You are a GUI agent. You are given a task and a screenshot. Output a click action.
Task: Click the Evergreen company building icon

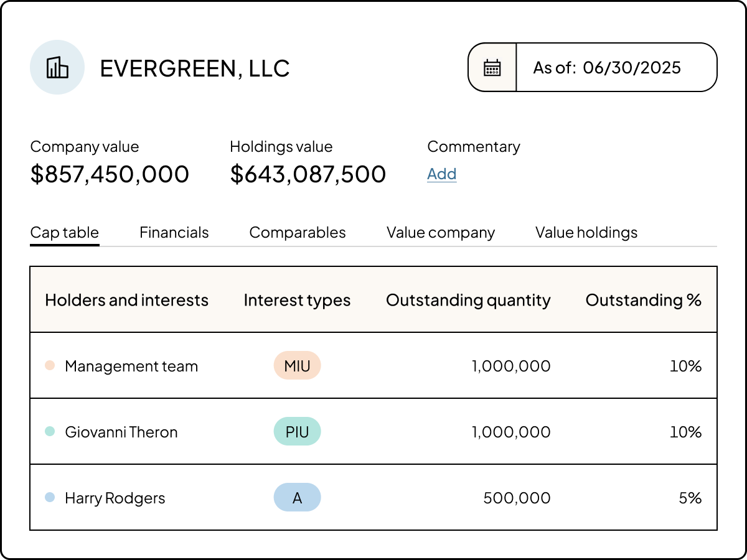(57, 67)
